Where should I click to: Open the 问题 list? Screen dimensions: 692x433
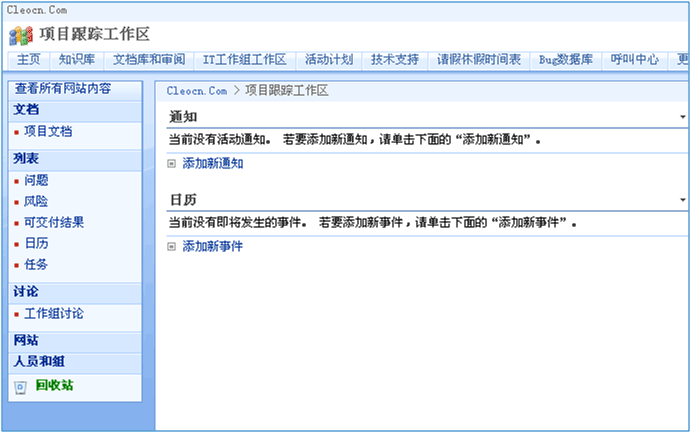click(36, 180)
